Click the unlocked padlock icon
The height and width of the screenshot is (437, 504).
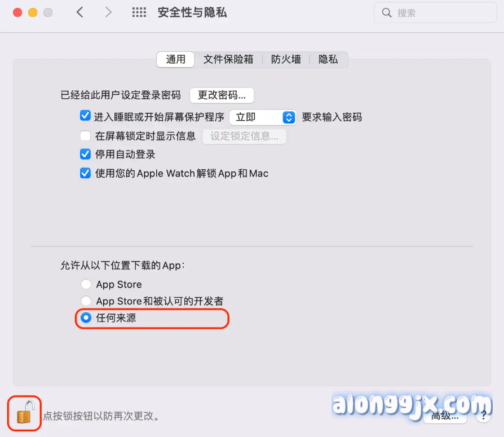pos(25,413)
